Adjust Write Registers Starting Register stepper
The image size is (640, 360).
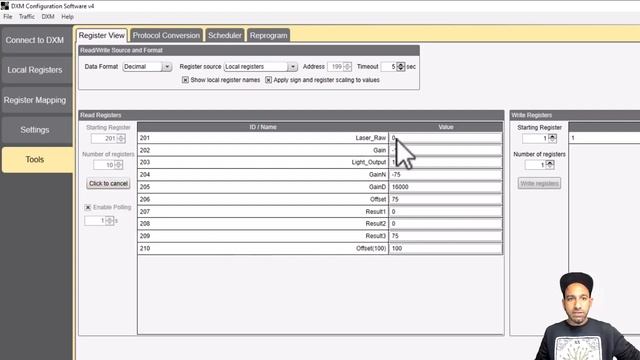[552, 138]
